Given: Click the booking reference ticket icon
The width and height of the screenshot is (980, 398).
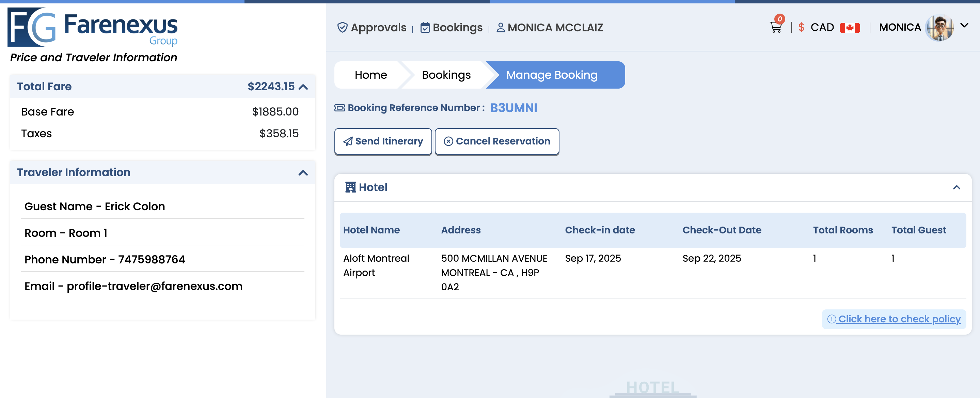Looking at the screenshot, I should point(339,108).
